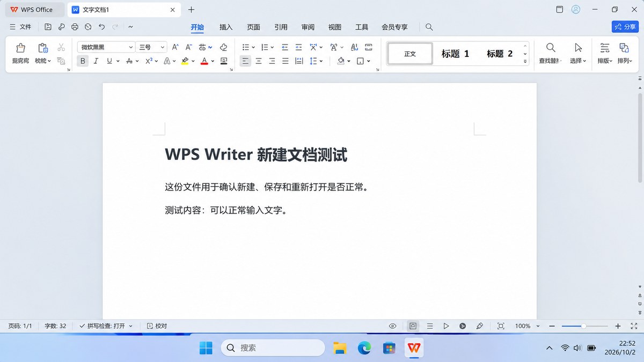
Task: Toggle left align paragraph
Action: point(245,61)
